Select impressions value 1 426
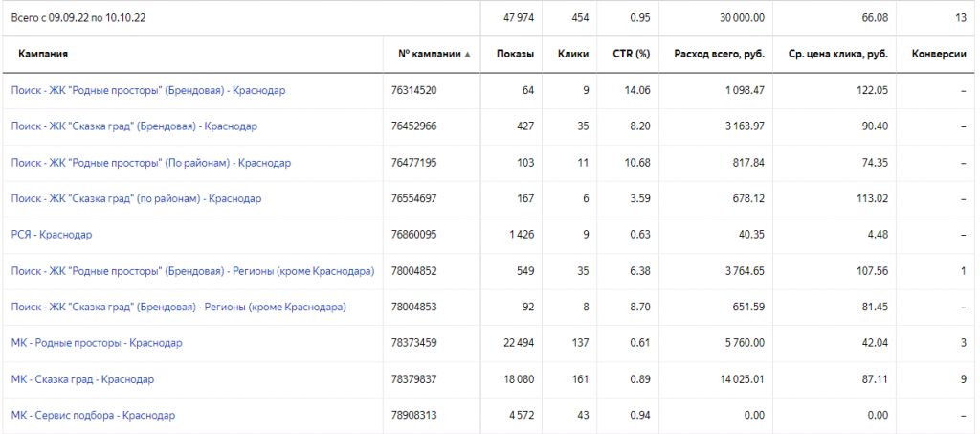This screenshot has height=434, width=980. (522, 235)
